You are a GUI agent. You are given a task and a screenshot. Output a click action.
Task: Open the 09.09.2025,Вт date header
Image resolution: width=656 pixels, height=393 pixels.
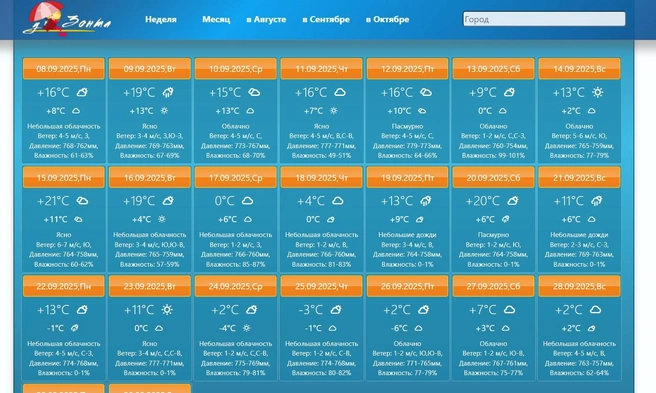(150, 69)
